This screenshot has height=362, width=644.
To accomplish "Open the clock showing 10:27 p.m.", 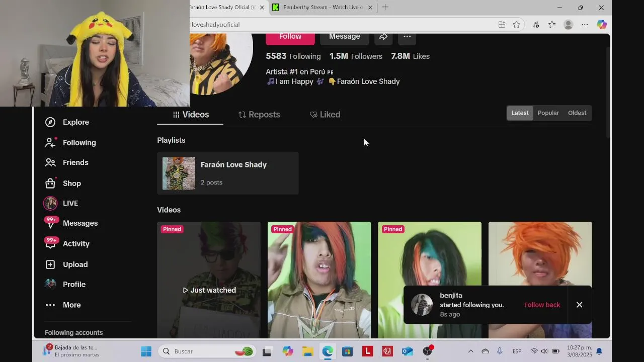I will [x=579, y=351].
